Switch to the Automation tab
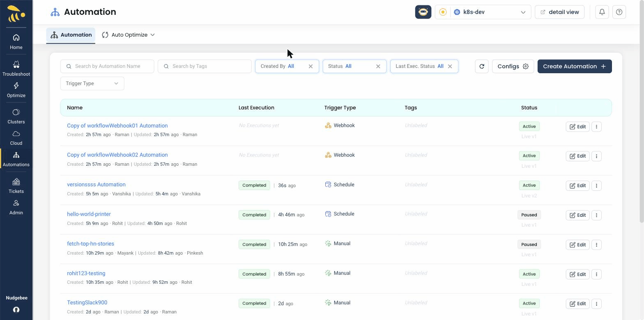Viewport: 644px width, 320px height. click(71, 35)
